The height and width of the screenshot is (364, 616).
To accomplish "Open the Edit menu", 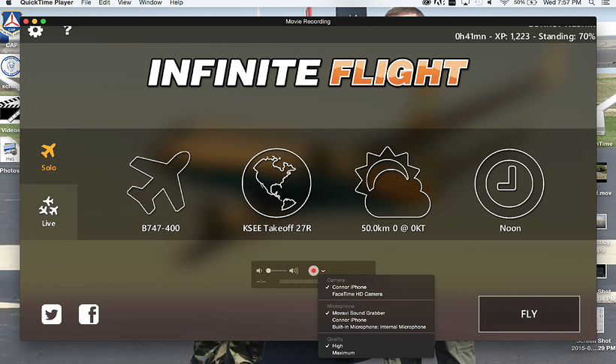I will [x=104, y=2].
